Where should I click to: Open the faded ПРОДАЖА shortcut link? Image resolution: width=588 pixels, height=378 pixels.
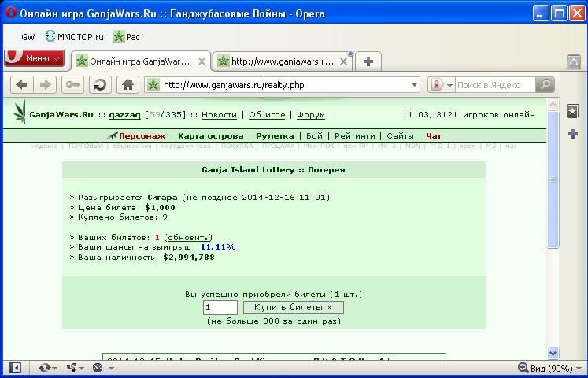(x=278, y=146)
